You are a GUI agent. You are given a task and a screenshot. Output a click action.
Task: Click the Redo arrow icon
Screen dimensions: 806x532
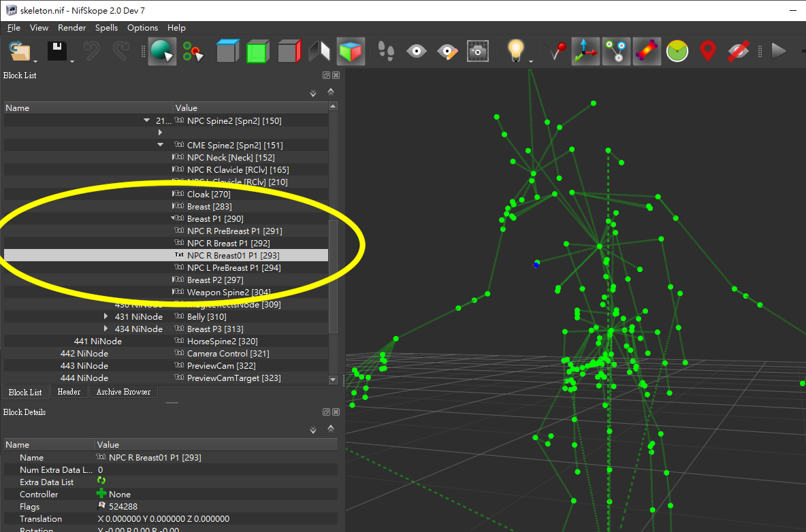click(x=121, y=51)
